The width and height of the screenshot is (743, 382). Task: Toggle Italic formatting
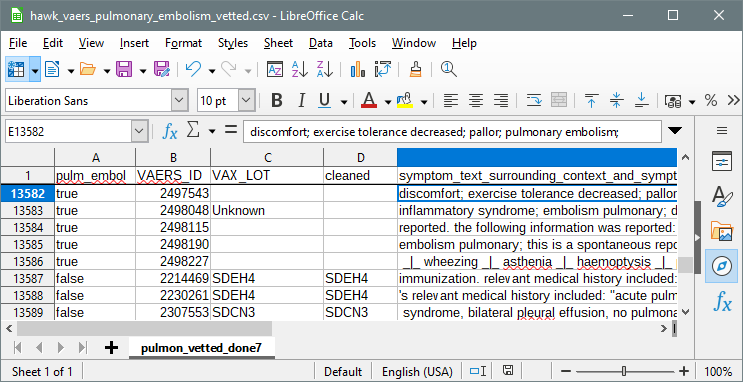(301, 100)
